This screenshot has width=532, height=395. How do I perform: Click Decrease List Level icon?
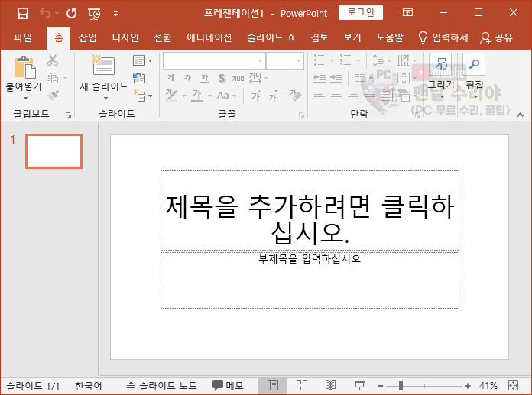pos(320,78)
